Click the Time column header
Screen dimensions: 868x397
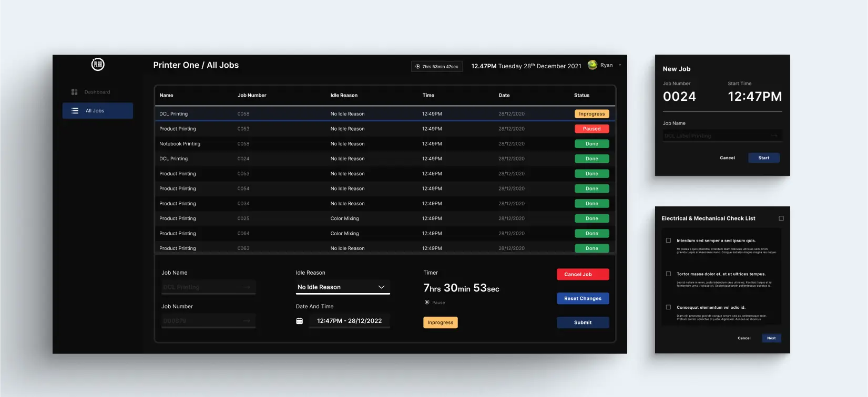click(x=428, y=96)
